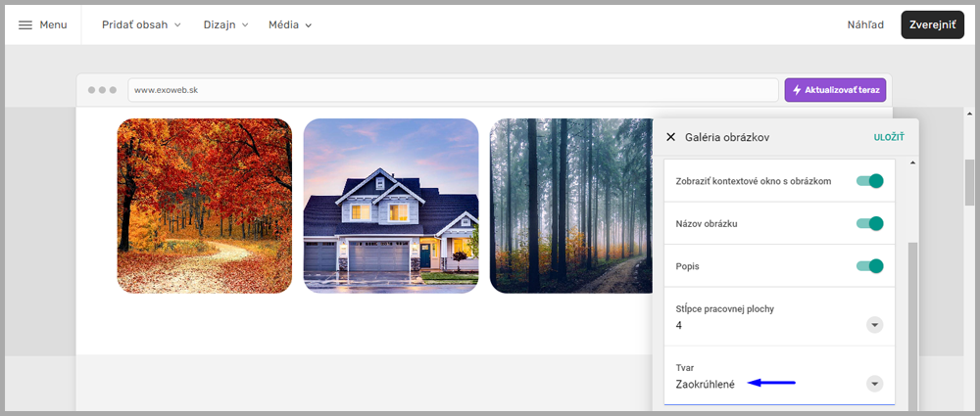The height and width of the screenshot is (416, 980).
Task: Select the foggy forest image thumbnail
Action: tap(570, 206)
